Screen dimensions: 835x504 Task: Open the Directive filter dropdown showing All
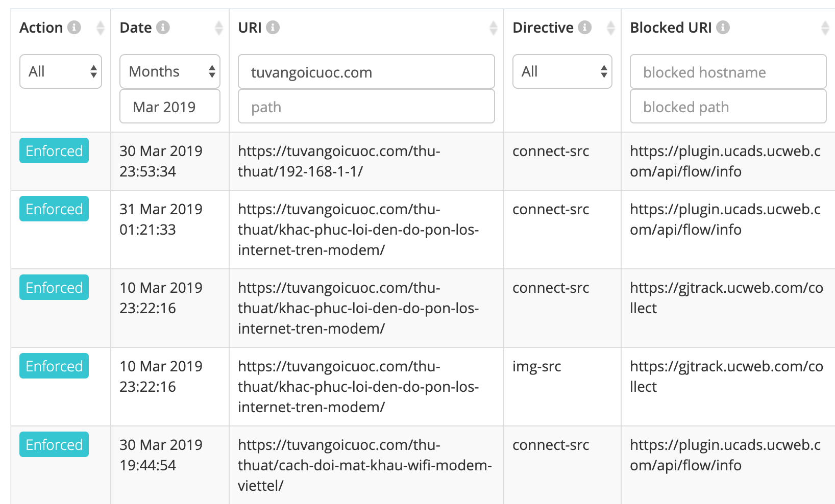[x=562, y=71]
